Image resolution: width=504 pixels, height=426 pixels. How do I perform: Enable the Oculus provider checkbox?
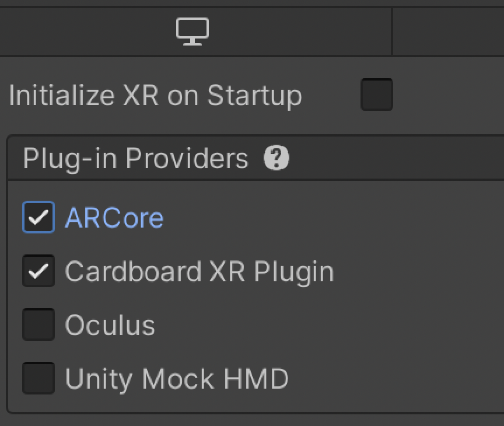point(38,325)
